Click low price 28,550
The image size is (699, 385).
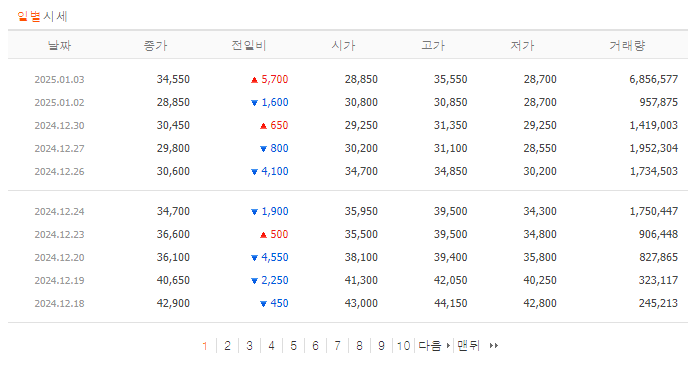click(540, 148)
